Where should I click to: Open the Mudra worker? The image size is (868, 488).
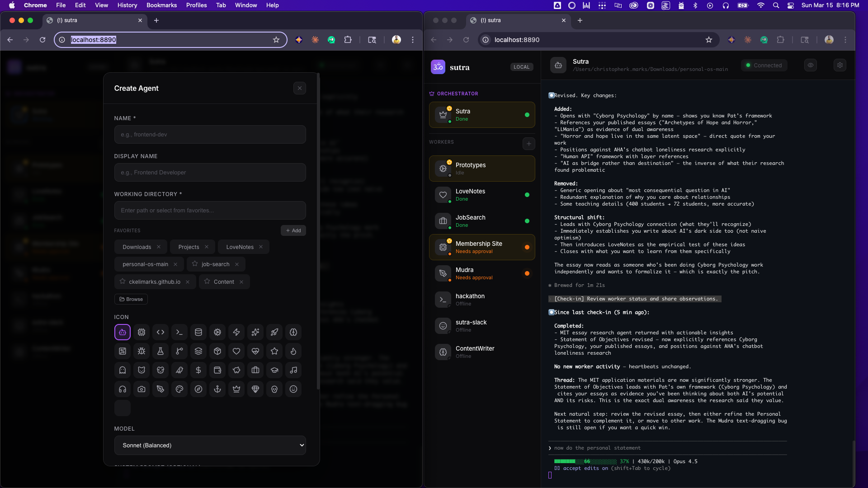(482, 273)
